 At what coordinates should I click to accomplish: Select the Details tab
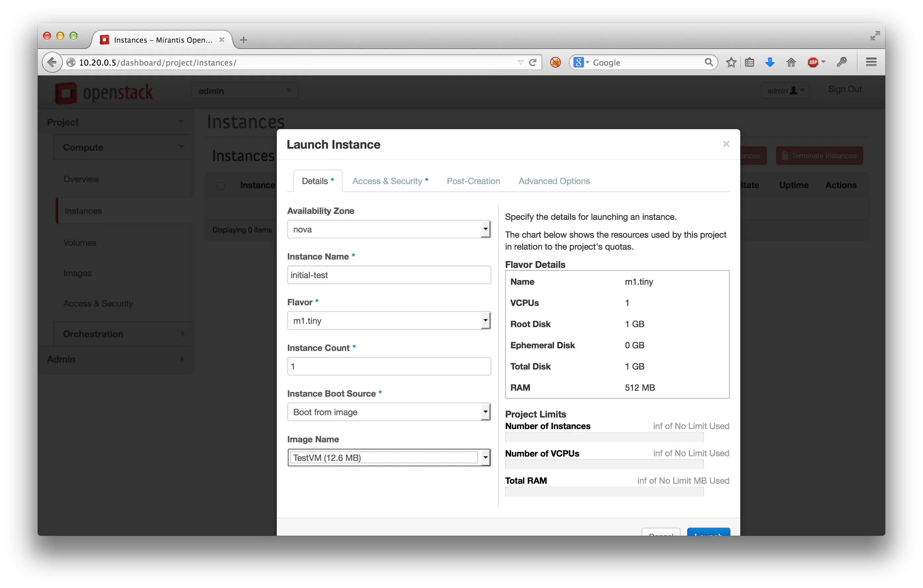click(x=318, y=181)
